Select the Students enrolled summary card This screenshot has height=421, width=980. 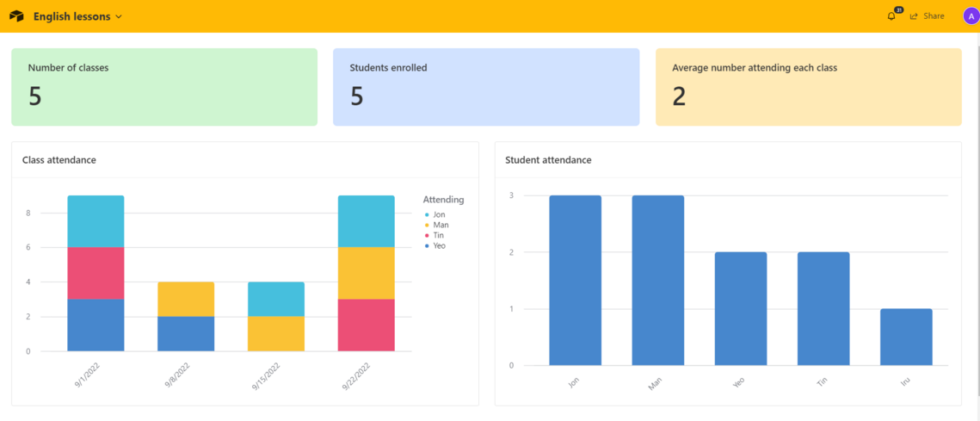coord(486,87)
